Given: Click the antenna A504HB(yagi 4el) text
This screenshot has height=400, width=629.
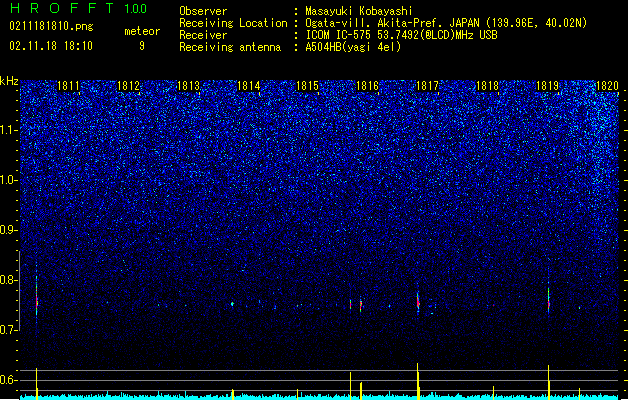Looking at the screenshot, I should [353, 47].
